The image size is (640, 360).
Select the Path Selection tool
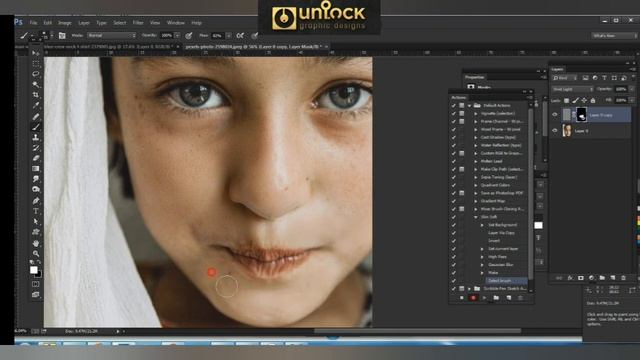[36, 222]
